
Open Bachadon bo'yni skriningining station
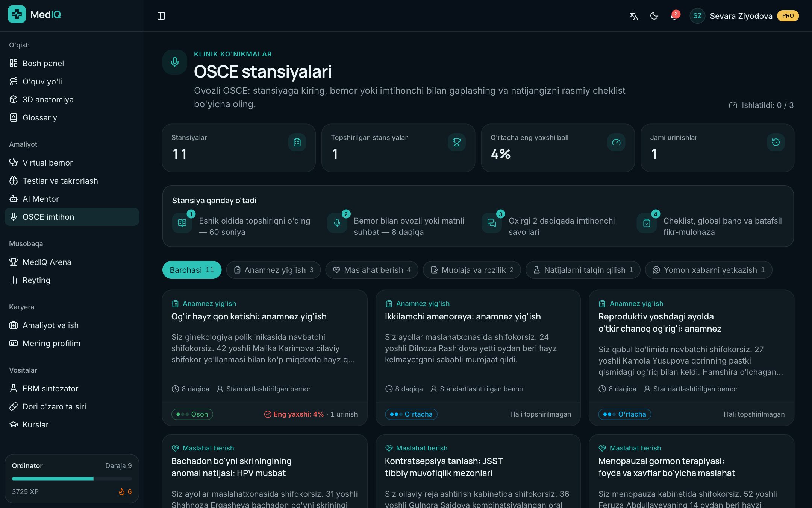pos(265,471)
